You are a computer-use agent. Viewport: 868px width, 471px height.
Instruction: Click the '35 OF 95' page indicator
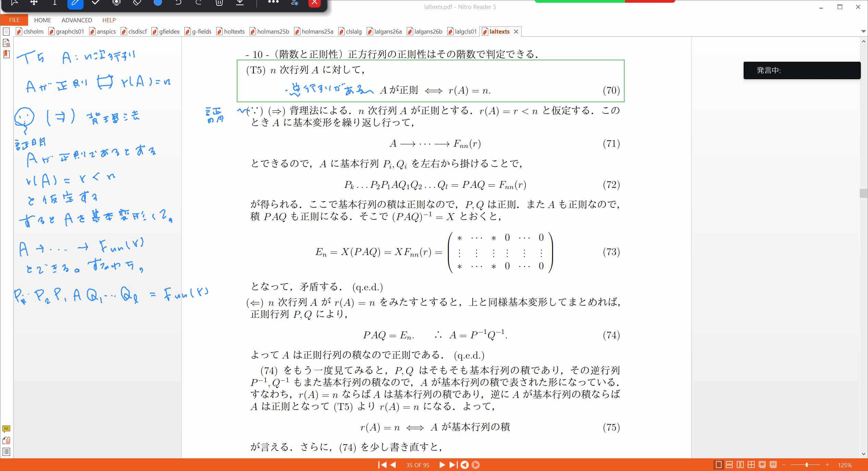click(418, 465)
